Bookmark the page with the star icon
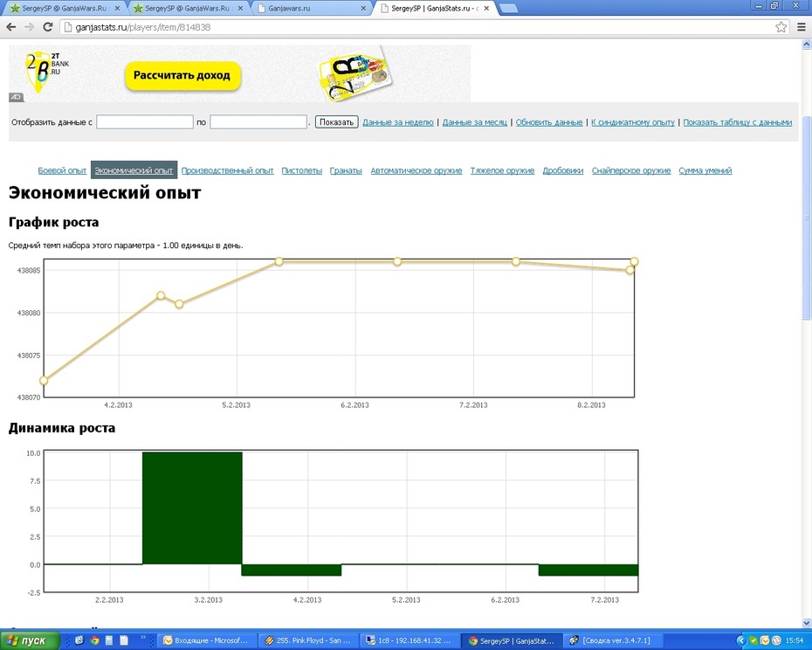The image size is (812, 650). pyautogui.click(x=781, y=27)
